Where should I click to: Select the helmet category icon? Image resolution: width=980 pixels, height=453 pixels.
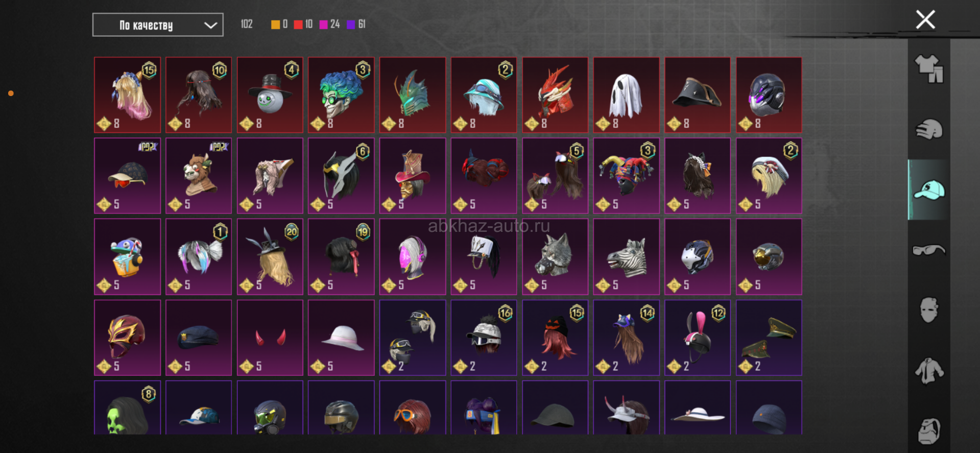(x=929, y=129)
